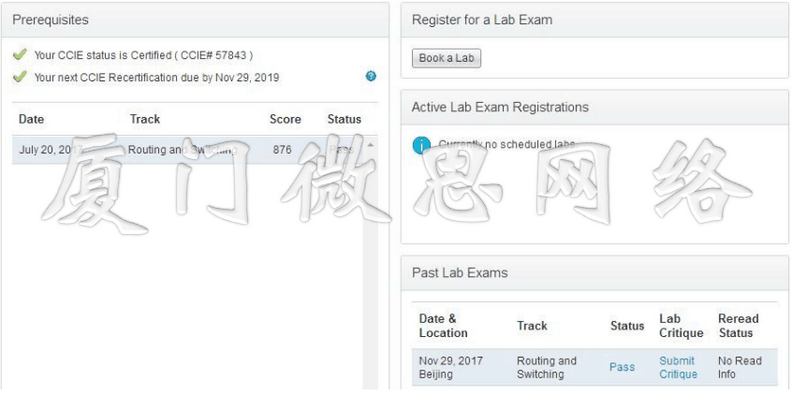Select the Nov 29, 2017 Beijing exam row

[x=594, y=367]
